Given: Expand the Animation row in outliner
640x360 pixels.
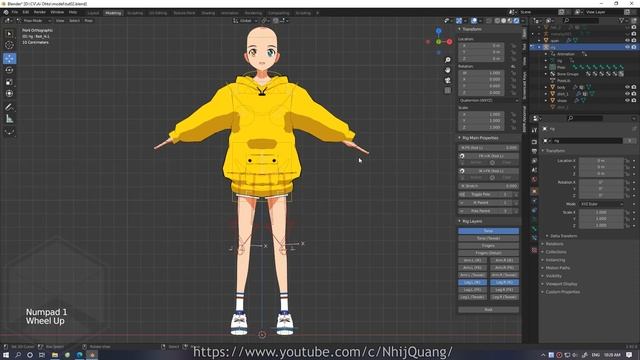Looking at the screenshot, I should point(546,54).
